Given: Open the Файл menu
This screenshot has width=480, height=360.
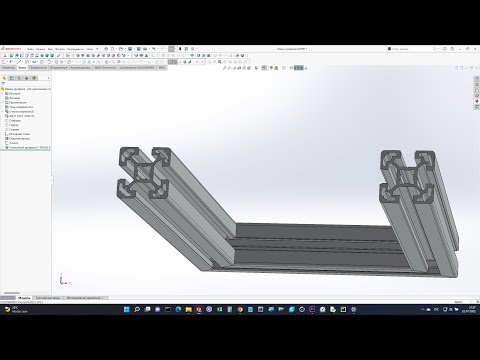Looking at the screenshot, I should coord(30,49).
